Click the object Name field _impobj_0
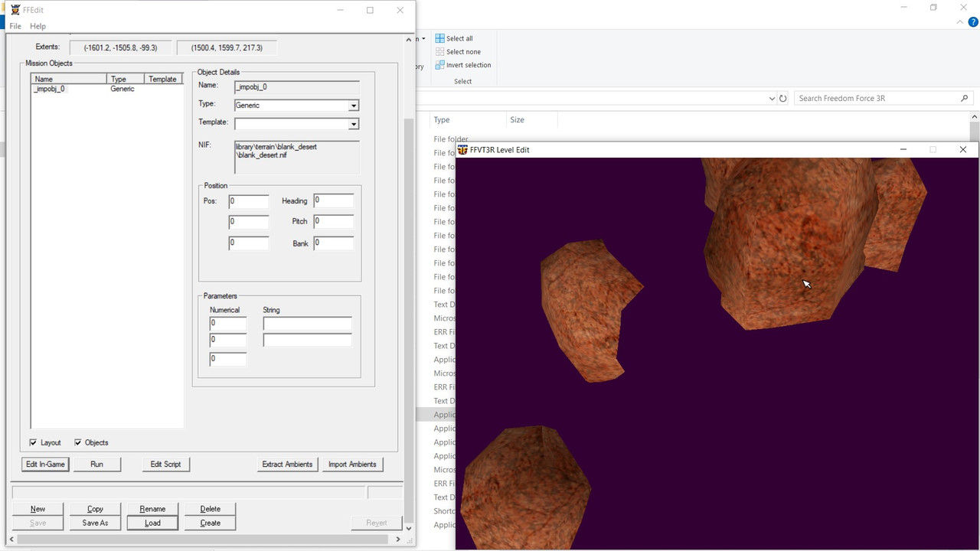Viewport: 980px width, 551px height. [x=296, y=87]
